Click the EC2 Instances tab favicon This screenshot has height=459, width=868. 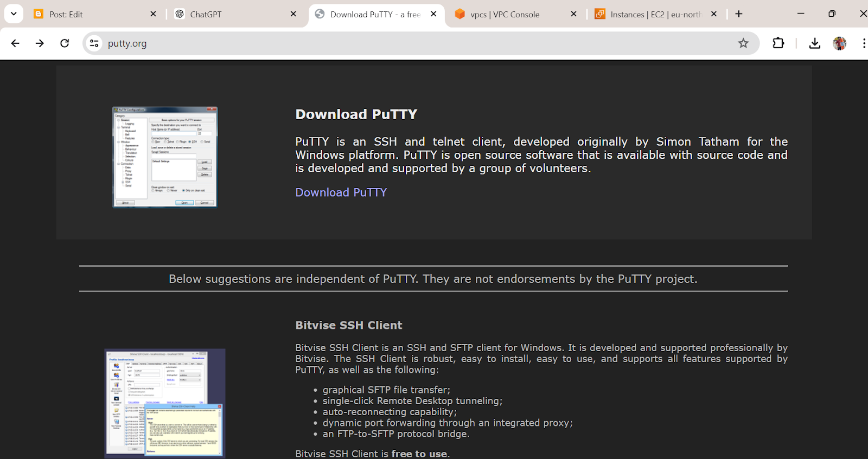600,14
